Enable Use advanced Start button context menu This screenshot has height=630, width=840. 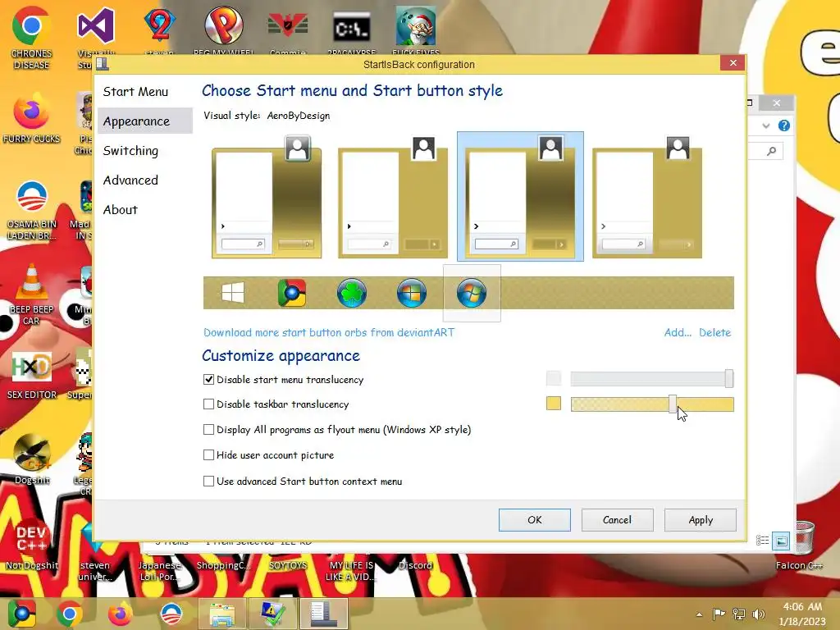click(209, 481)
